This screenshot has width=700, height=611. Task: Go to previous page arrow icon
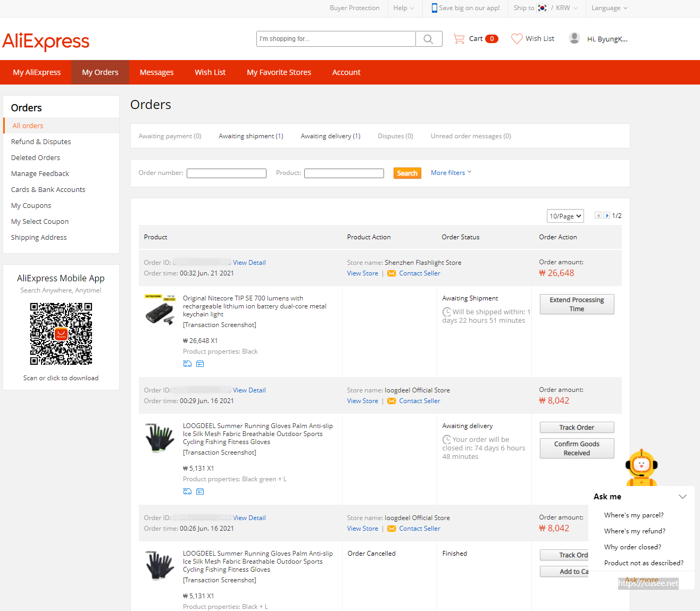click(598, 215)
